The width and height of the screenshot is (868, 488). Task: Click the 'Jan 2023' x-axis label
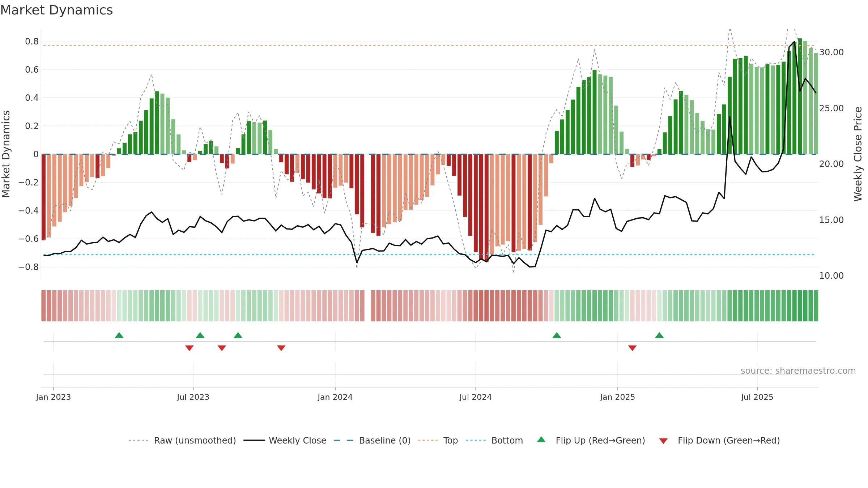tap(54, 397)
